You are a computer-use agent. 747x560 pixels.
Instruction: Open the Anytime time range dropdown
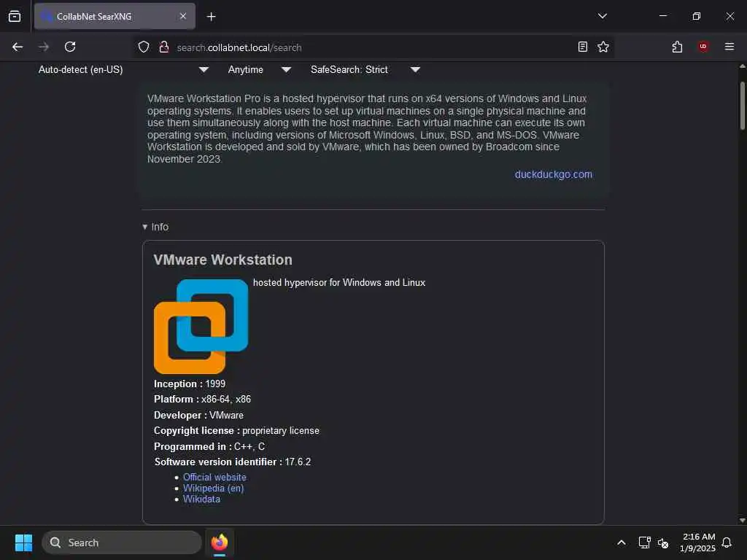coord(259,69)
